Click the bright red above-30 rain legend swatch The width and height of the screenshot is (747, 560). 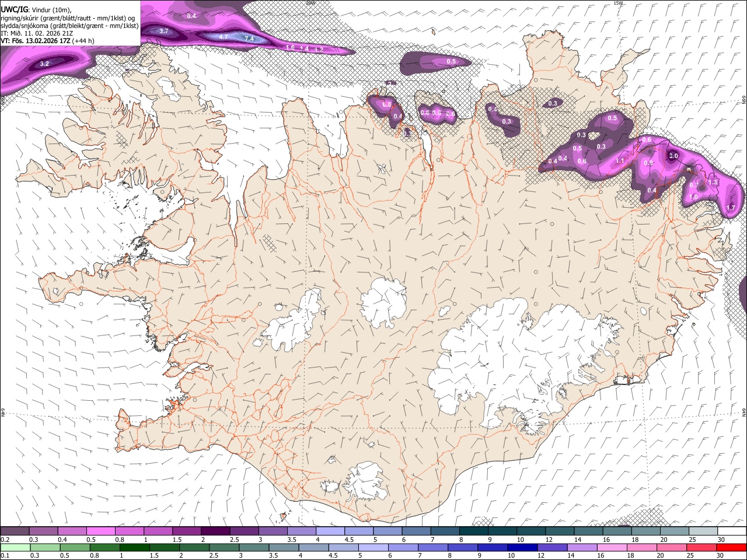click(x=732, y=547)
